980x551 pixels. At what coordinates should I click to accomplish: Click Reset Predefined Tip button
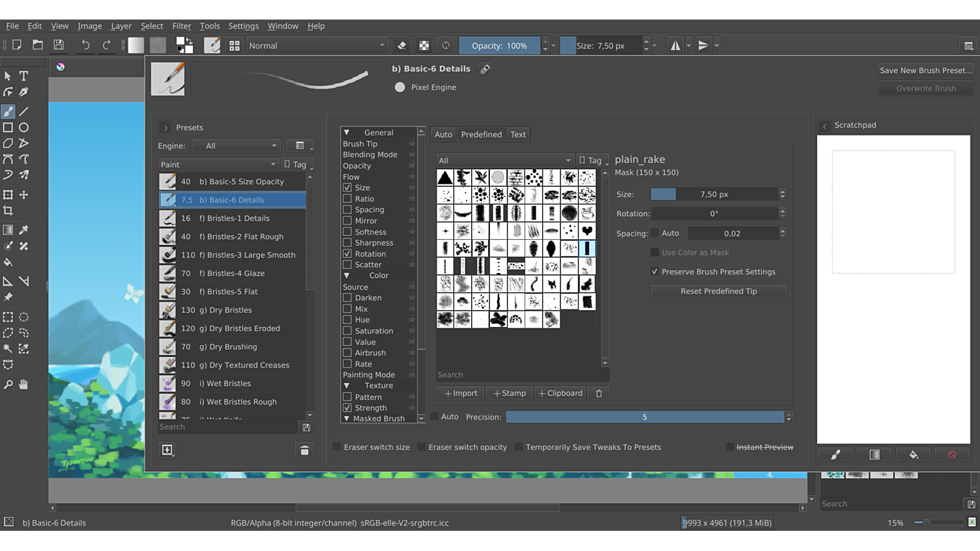[x=718, y=291]
